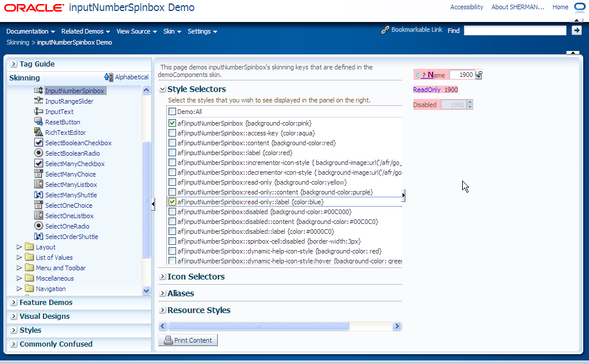Expand the Visual Designs panel
589x364 pixels.
[13, 317]
